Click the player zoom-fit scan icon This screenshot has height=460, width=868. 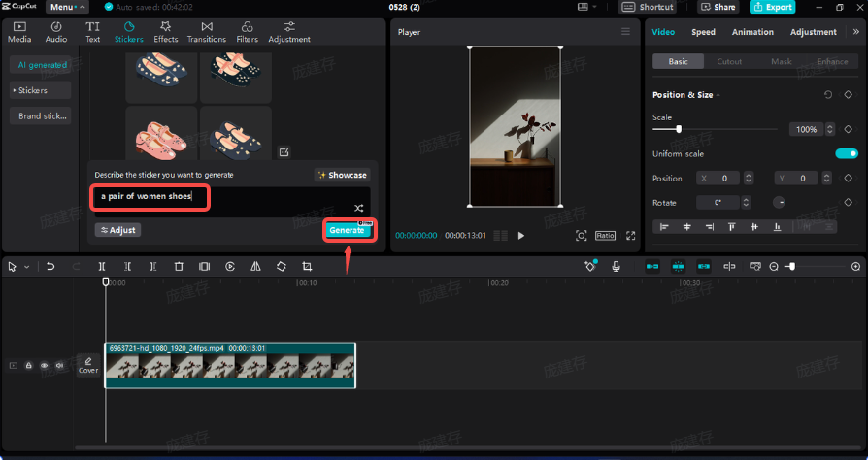coord(581,235)
